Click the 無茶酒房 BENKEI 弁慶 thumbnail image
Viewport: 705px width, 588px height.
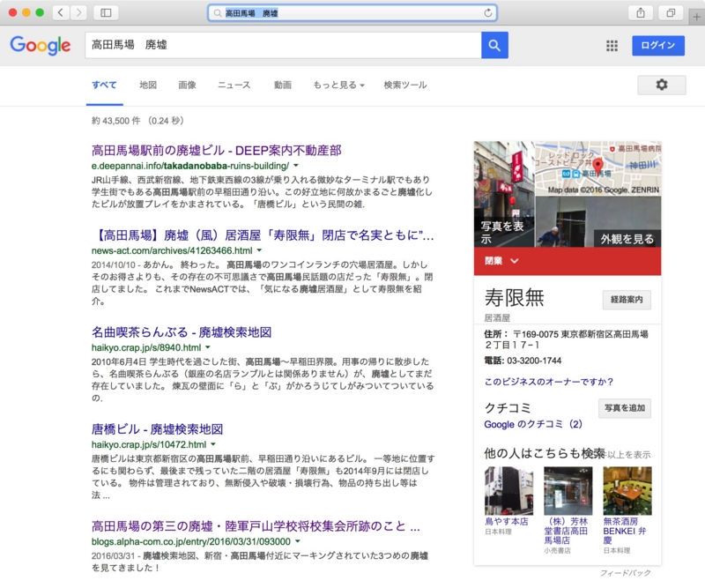(627, 490)
